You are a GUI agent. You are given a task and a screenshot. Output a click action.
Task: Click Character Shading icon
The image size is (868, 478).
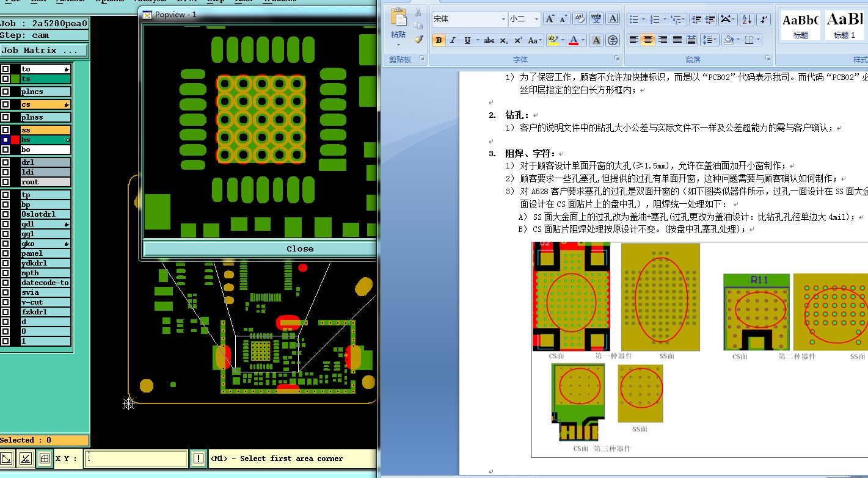click(597, 40)
